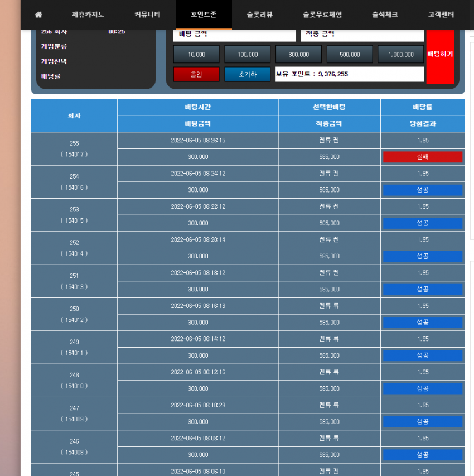Click the 성공 result for round 246

(x=423, y=455)
